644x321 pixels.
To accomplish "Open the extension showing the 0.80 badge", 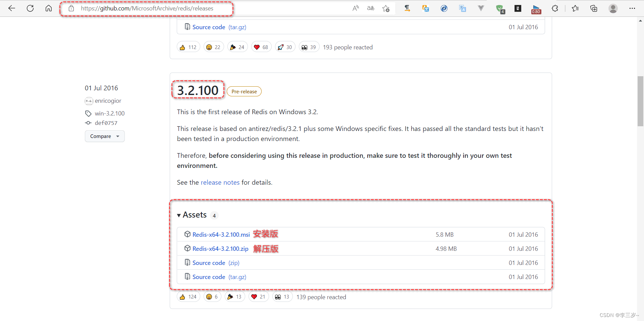I will click(536, 9).
